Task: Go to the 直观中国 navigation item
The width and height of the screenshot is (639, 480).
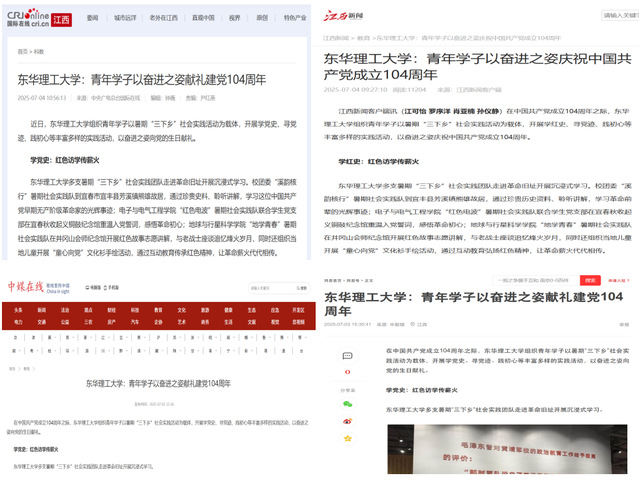Action: 203,18
